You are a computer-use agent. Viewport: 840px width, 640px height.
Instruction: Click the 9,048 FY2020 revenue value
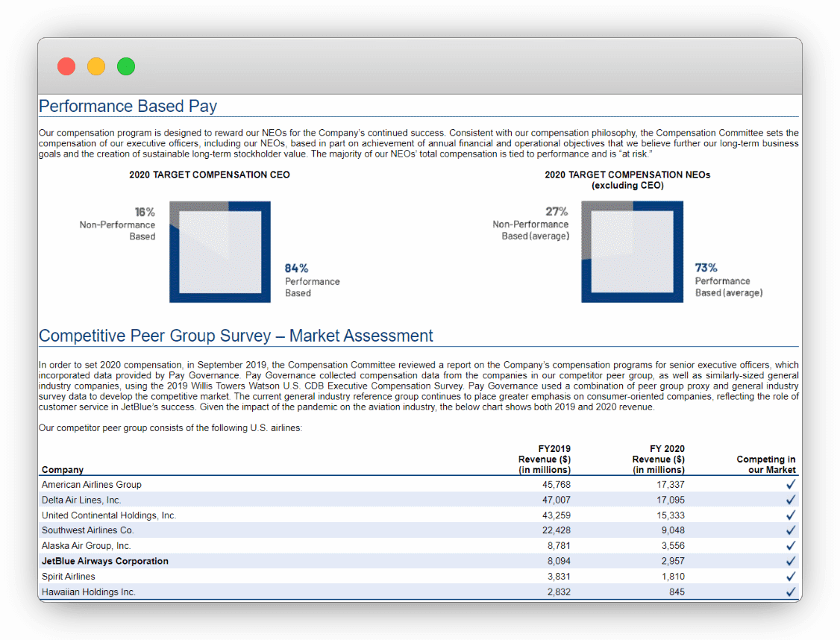point(673,530)
